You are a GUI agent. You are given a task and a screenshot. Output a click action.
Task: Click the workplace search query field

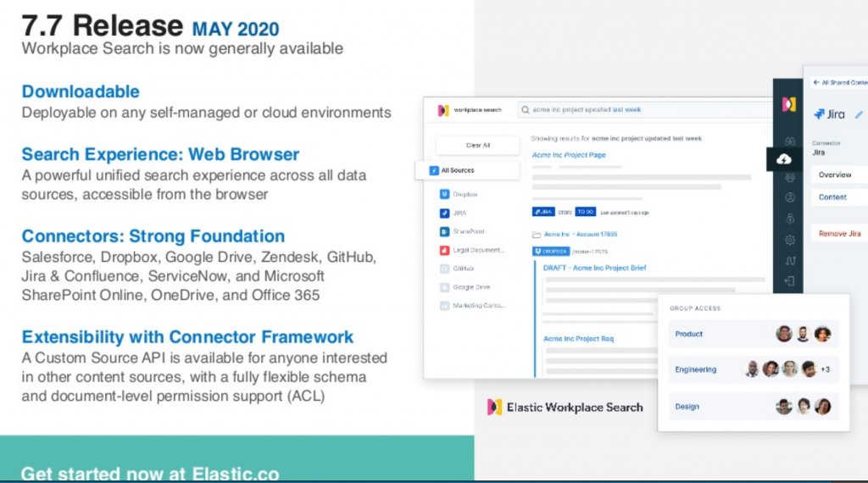click(x=644, y=109)
